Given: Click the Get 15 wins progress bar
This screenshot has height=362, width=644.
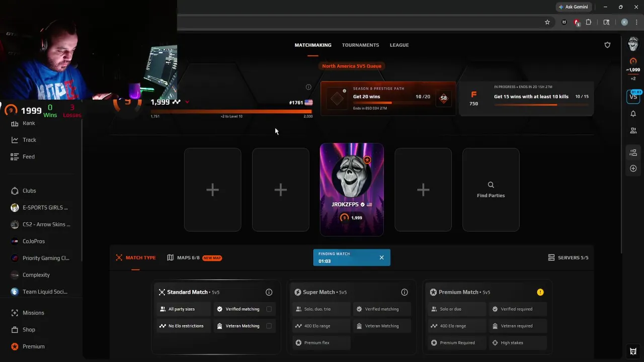Looking at the screenshot, I should click(541, 105).
